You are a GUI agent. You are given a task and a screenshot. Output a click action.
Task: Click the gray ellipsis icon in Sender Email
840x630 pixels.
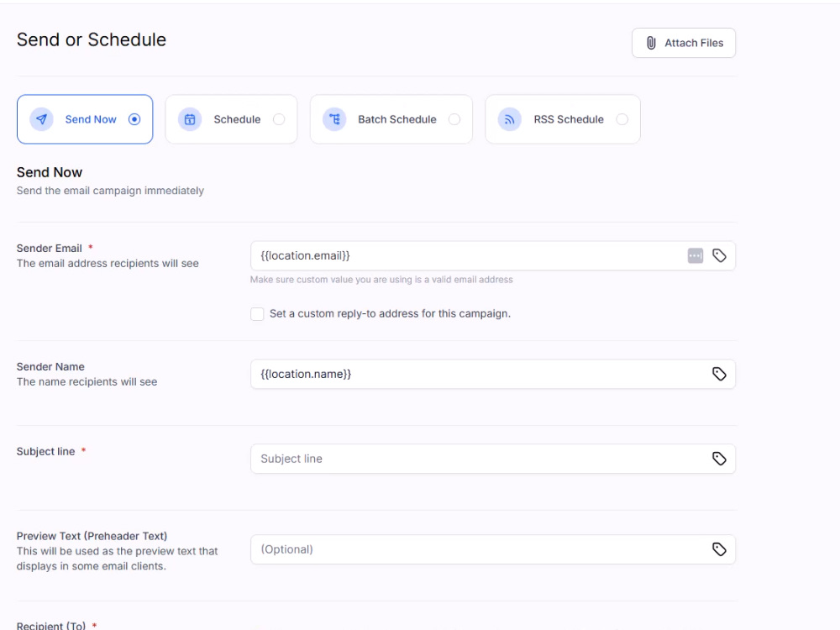point(696,255)
